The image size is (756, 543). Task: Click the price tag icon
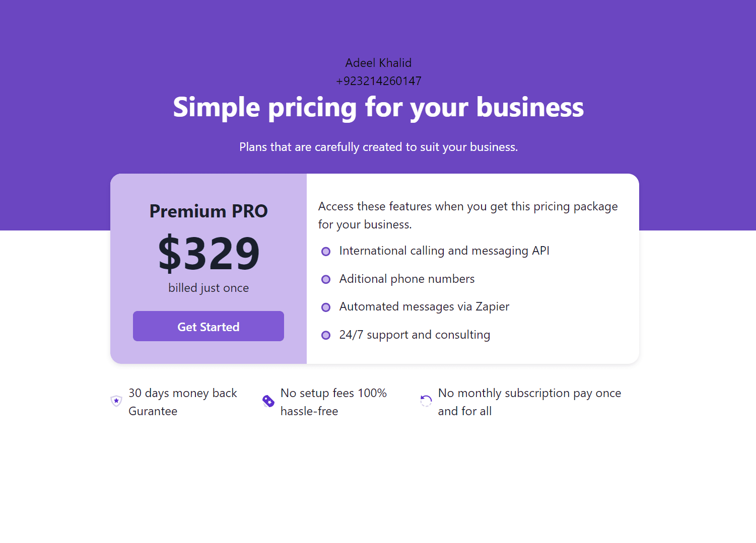click(x=268, y=401)
